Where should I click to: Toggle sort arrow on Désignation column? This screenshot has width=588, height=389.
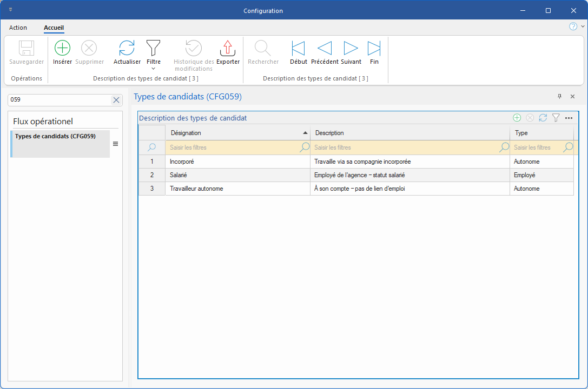pos(305,133)
